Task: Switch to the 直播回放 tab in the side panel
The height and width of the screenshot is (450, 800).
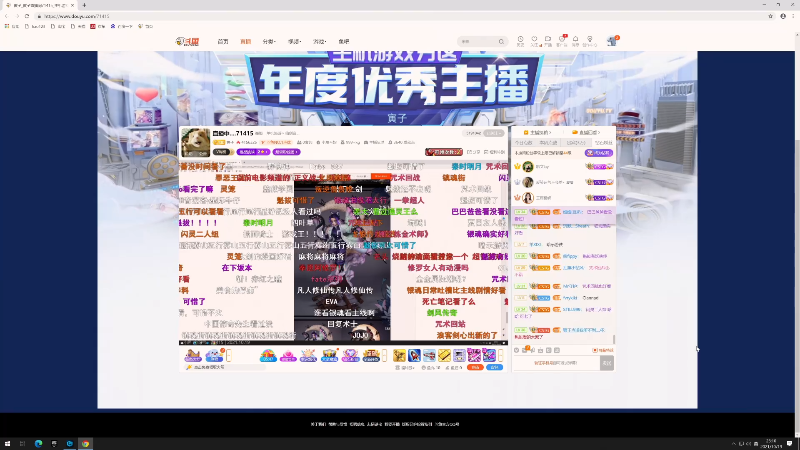Action: coord(587,133)
